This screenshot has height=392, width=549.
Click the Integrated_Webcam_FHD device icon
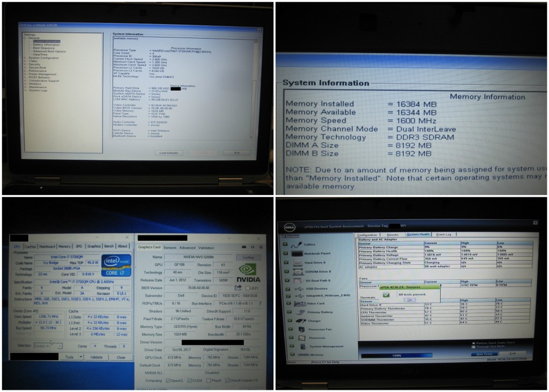[299, 295]
